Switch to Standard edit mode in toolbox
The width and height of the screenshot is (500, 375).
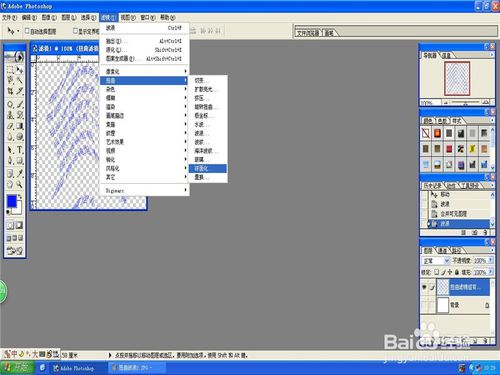pos(10,226)
